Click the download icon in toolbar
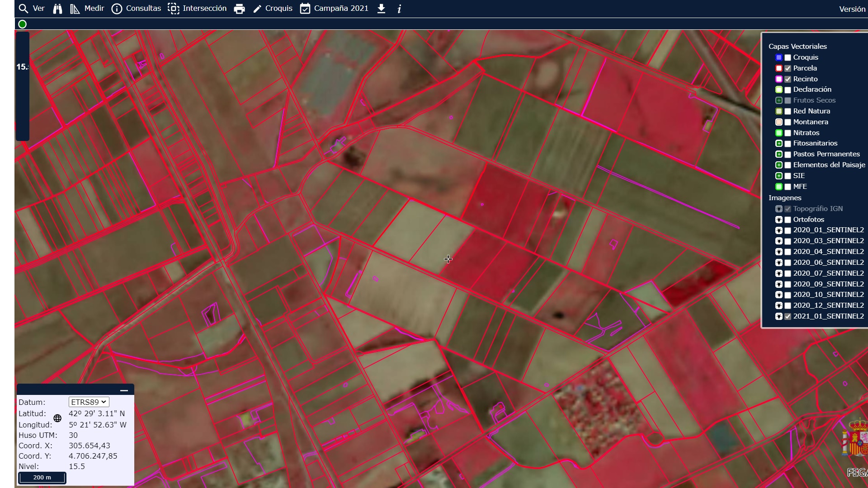868x488 pixels. coord(381,9)
